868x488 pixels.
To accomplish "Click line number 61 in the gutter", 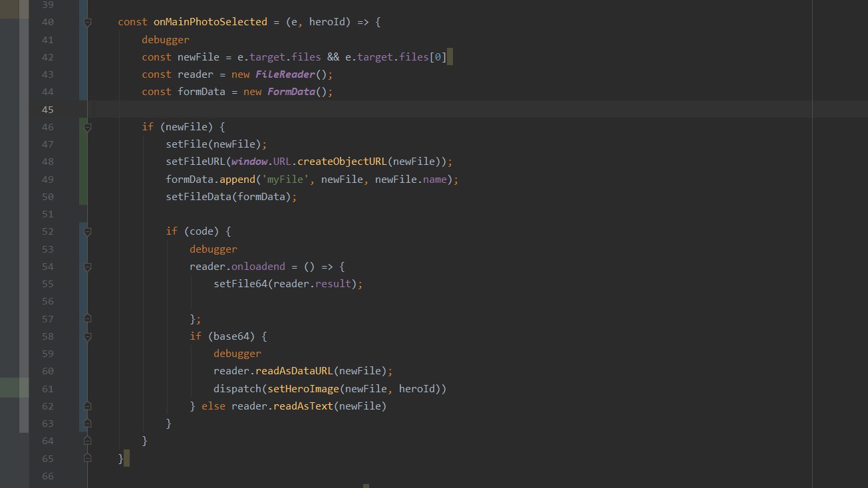I will pyautogui.click(x=47, y=388).
